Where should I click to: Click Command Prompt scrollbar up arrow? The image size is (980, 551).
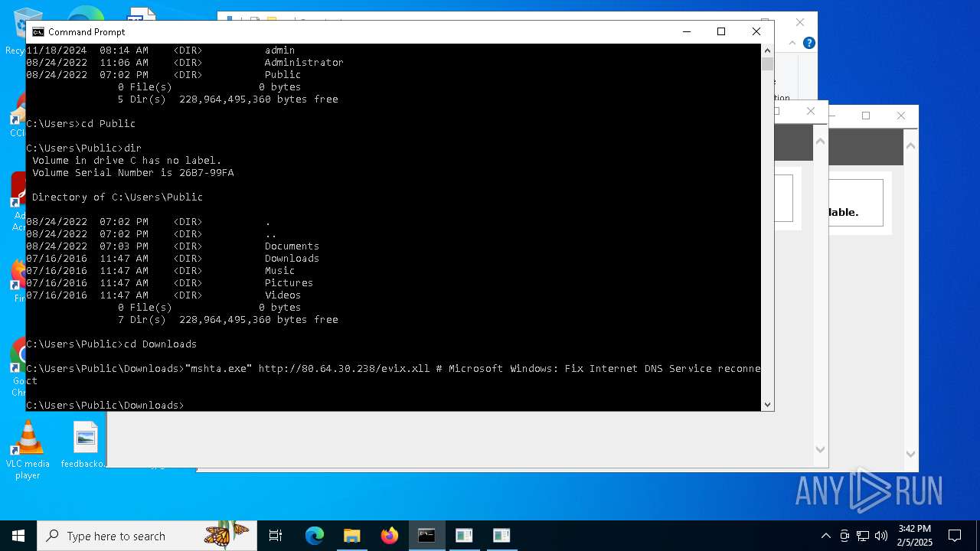[767, 51]
